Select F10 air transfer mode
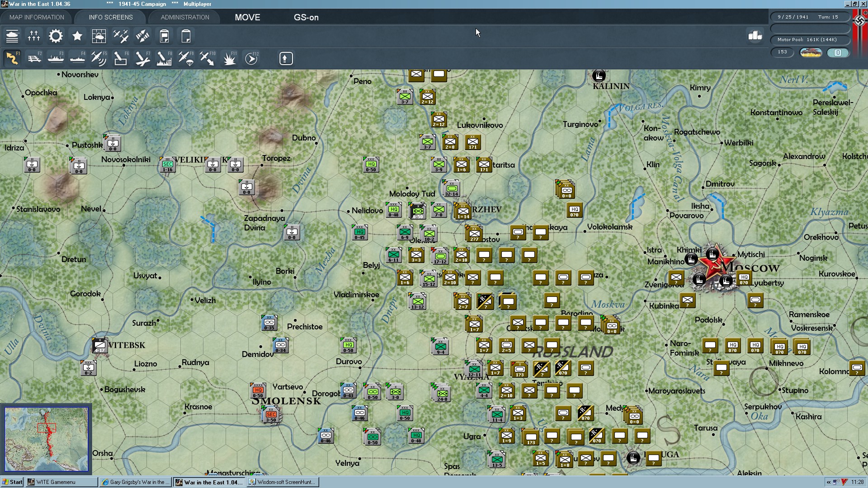Viewport: 868px width, 488px height. [x=208, y=58]
